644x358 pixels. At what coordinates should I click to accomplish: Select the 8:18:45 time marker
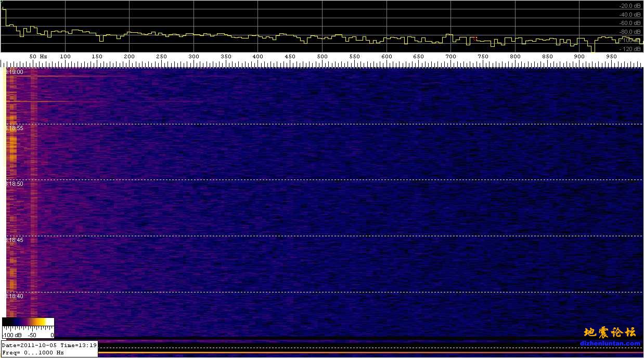pyautogui.click(x=14, y=240)
